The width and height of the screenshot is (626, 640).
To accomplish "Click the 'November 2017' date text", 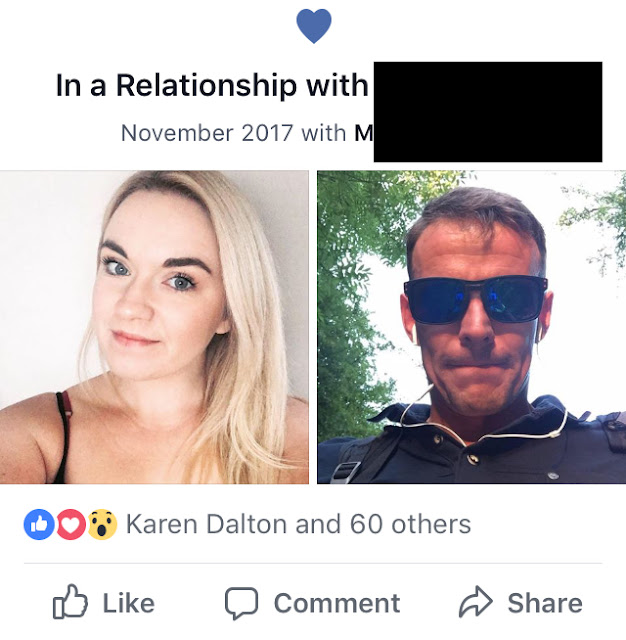I will [x=206, y=133].
